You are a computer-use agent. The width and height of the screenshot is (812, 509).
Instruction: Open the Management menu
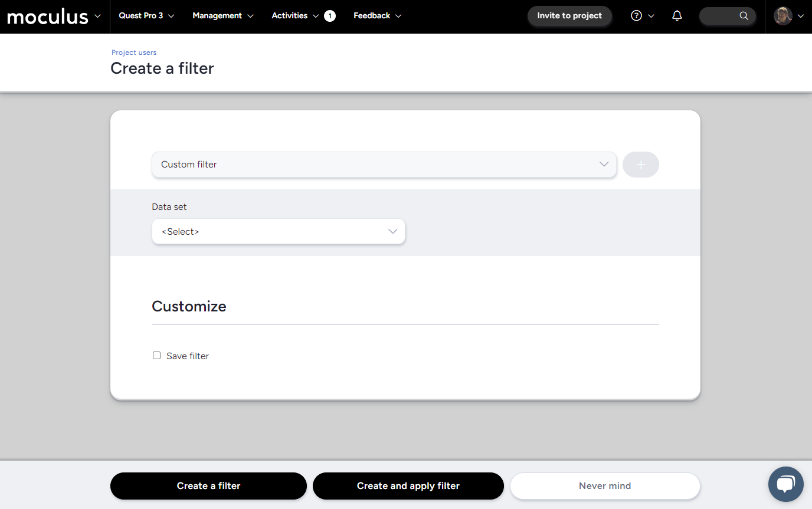(222, 16)
